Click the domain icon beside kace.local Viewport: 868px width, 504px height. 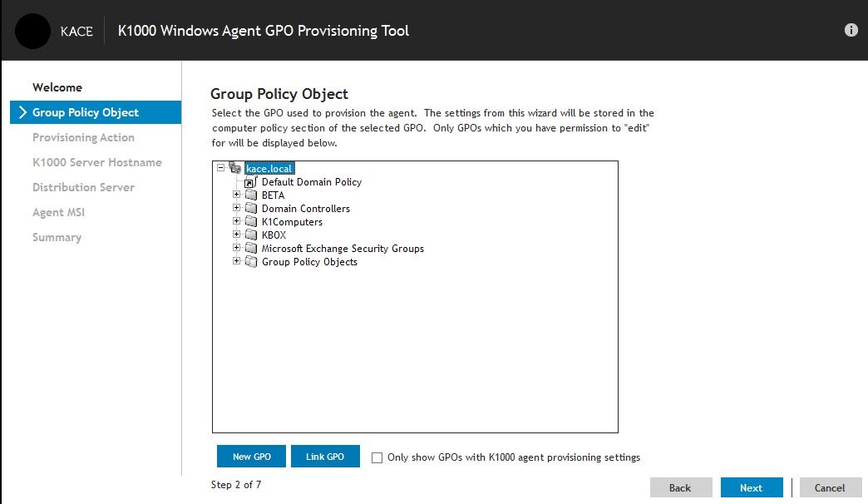coord(235,167)
